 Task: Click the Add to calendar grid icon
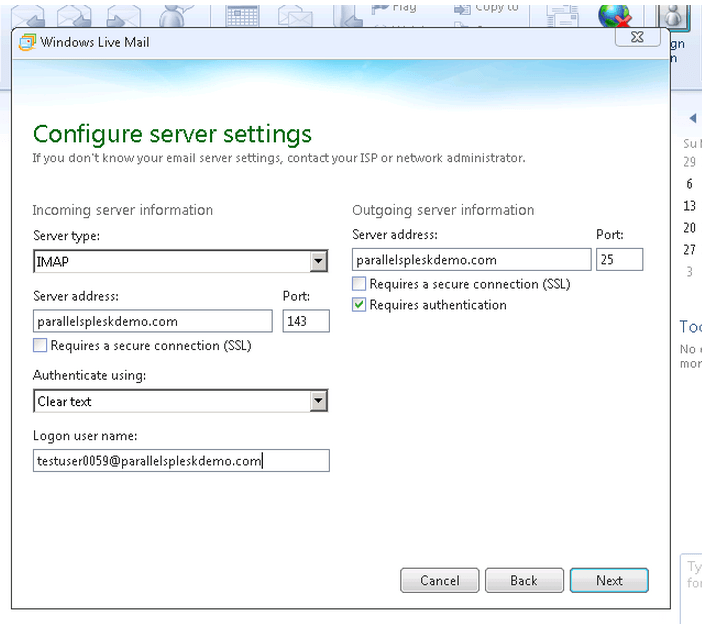(x=242, y=16)
